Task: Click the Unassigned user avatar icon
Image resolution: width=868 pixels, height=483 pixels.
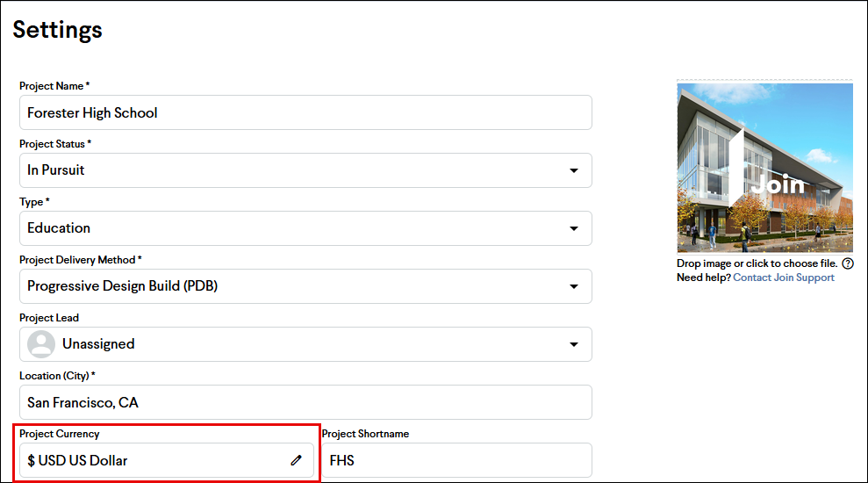Action: click(x=41, y=344)
